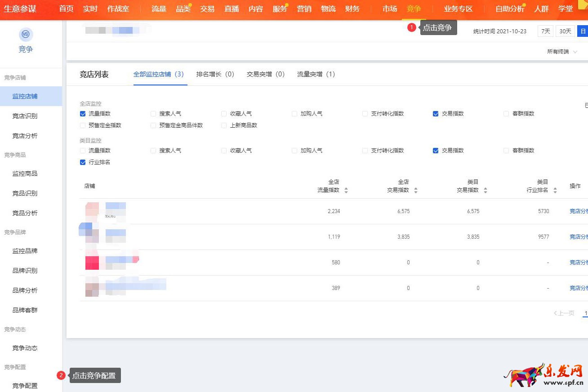Sort by 类目行业排名 column arrows
The height and width of the screenshot is (392, 588).
(555, 190)
